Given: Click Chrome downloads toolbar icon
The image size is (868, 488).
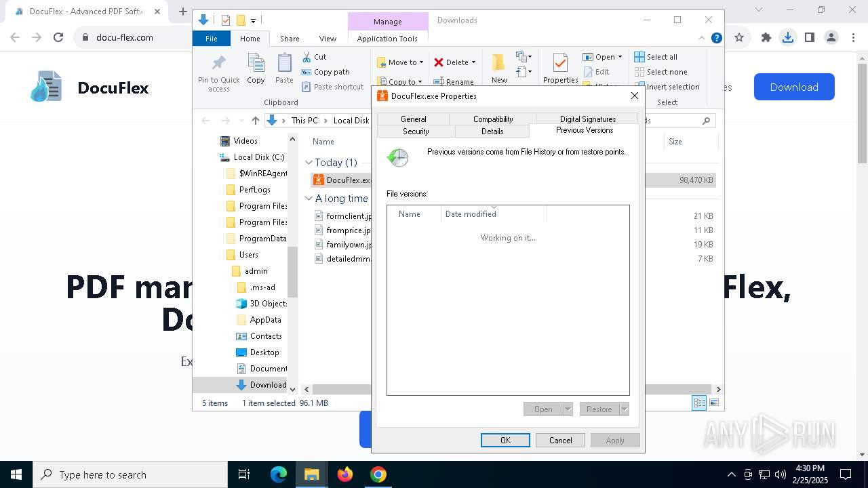Looking at the screenshot, I should point(787,38).
